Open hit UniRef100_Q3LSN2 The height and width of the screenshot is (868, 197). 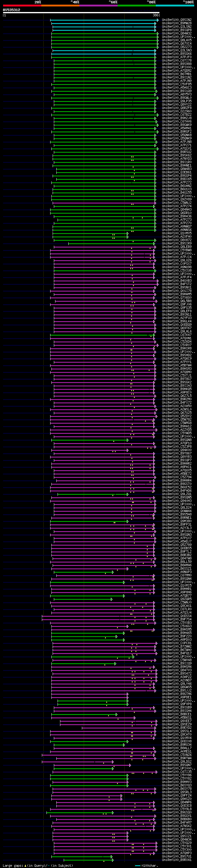(177, 26)
